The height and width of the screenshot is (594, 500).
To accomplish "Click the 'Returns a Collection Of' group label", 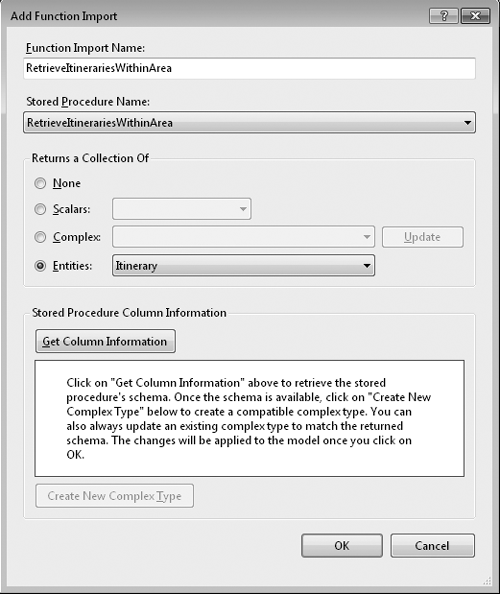I will (90, 158).
